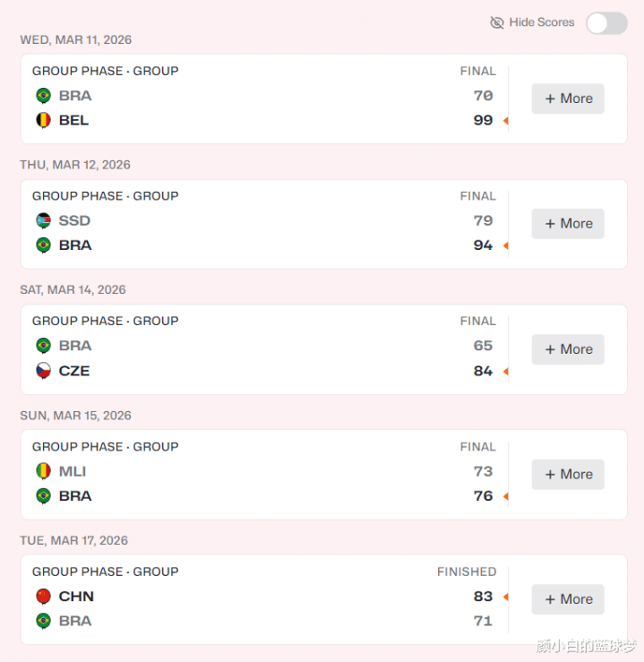Click the SSD team name
This screenshot has height=662, width=644.
74,220
